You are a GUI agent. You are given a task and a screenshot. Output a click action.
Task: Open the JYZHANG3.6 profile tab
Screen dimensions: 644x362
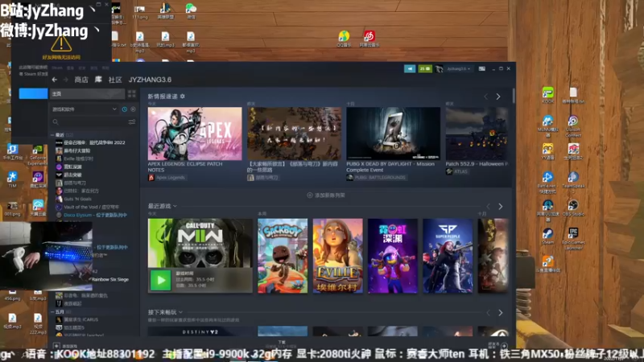pyautogui.click(x=150, y=80)
